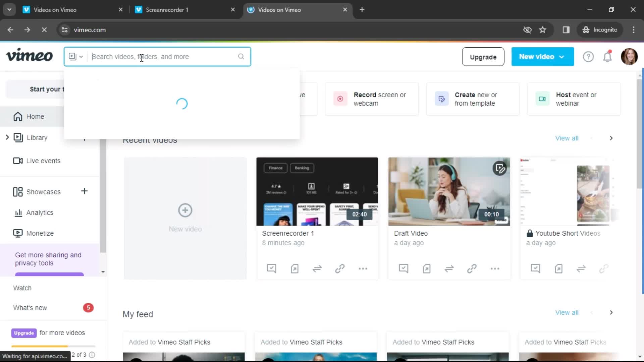
Task: Open the notifications bell icon
Action: 607,56
